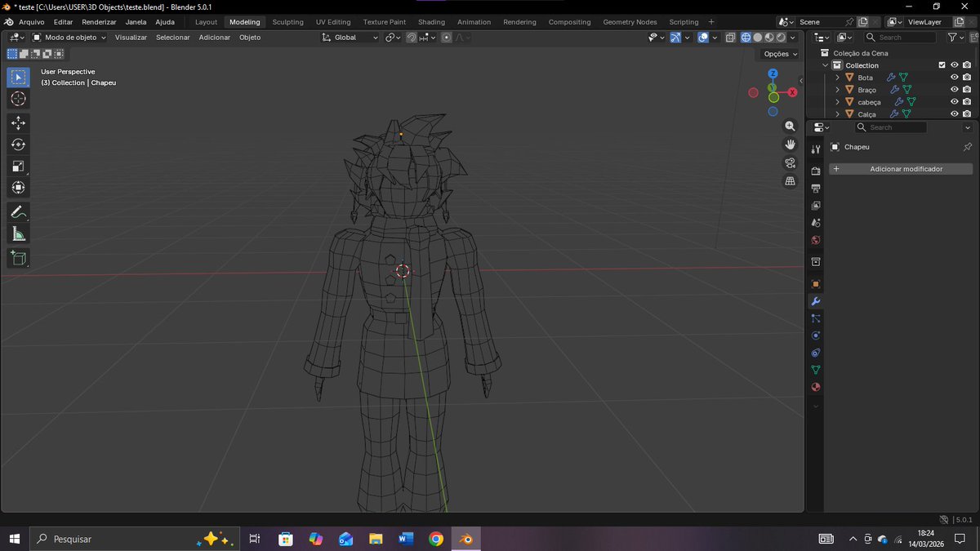Image resolution: width=980 pixels, height=551 pixels.
Task: Select the Move tool in the toolbar
Action: pyautogui.click(x=18, y=122)
